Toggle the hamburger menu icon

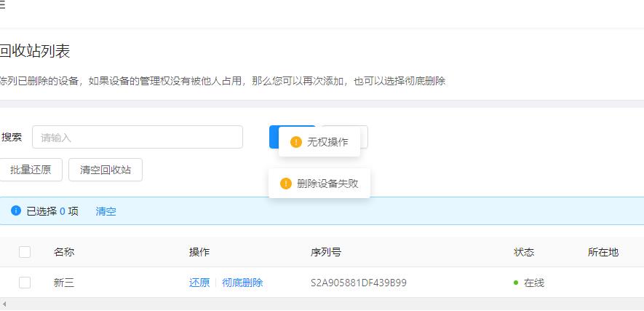[2, 5]
